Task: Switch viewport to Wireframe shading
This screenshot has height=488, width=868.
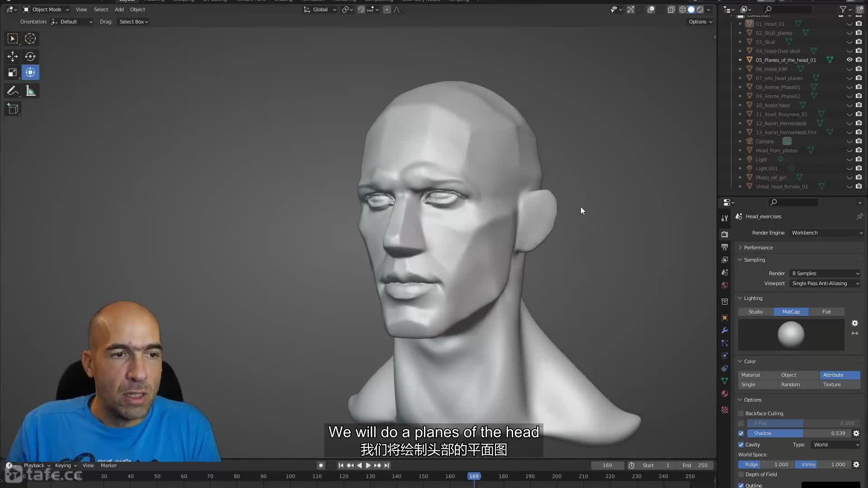Action: 683,9
